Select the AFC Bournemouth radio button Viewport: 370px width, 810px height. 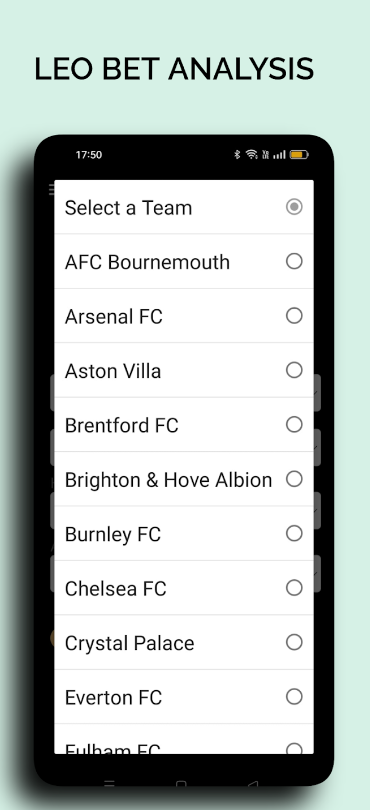[294, 261]
